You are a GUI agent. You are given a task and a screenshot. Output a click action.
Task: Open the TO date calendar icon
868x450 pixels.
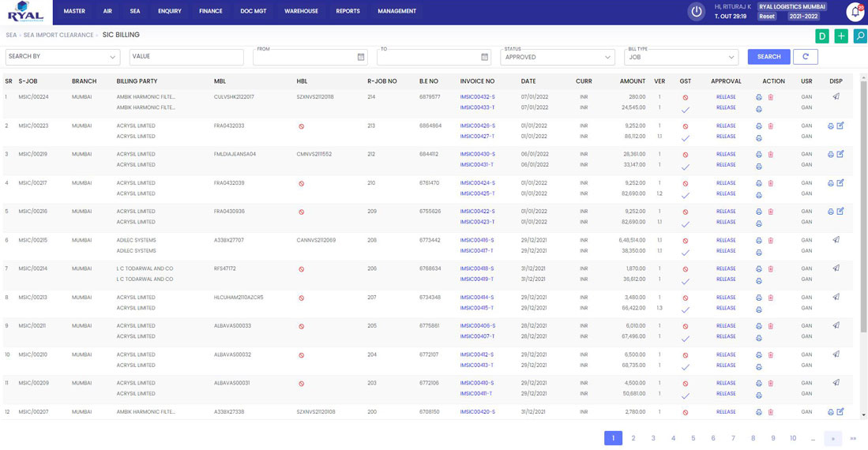[x=484, y=57]
